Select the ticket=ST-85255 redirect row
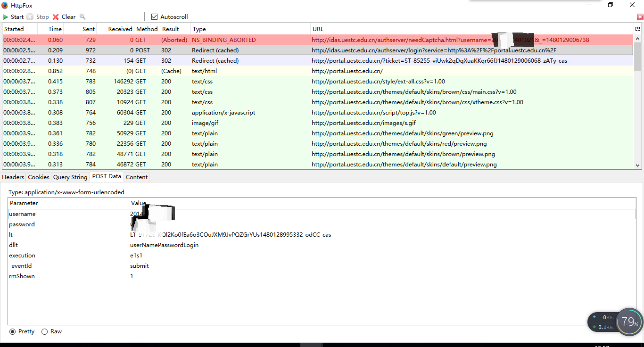This screenshot has height=347, width=644. point(318,60)
